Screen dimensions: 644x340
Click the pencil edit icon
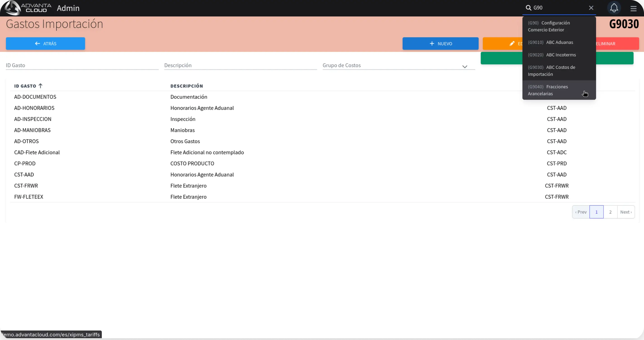click(512, 44)
